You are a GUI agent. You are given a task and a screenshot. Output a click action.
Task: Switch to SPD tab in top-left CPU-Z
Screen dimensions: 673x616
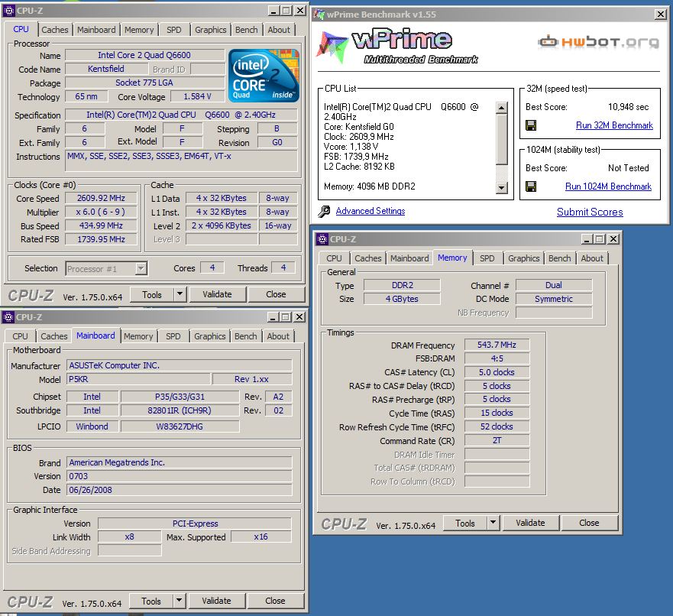click(x=174, y=30)
